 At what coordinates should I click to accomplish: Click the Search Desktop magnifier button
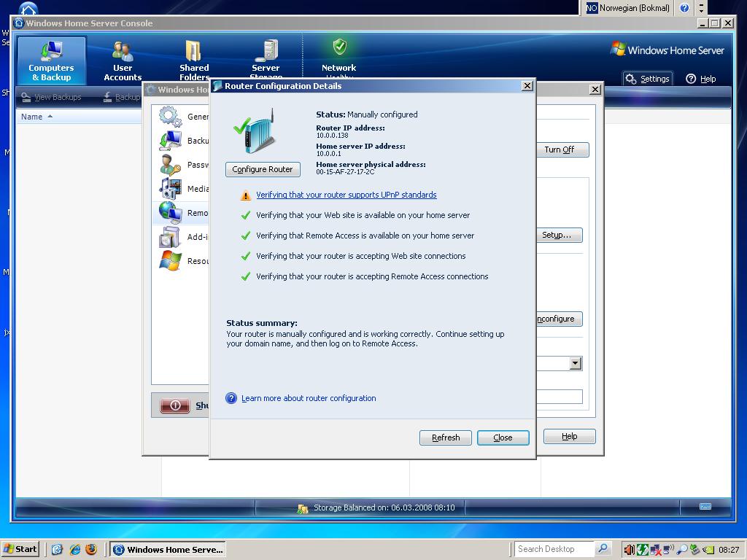click(603, 549)
